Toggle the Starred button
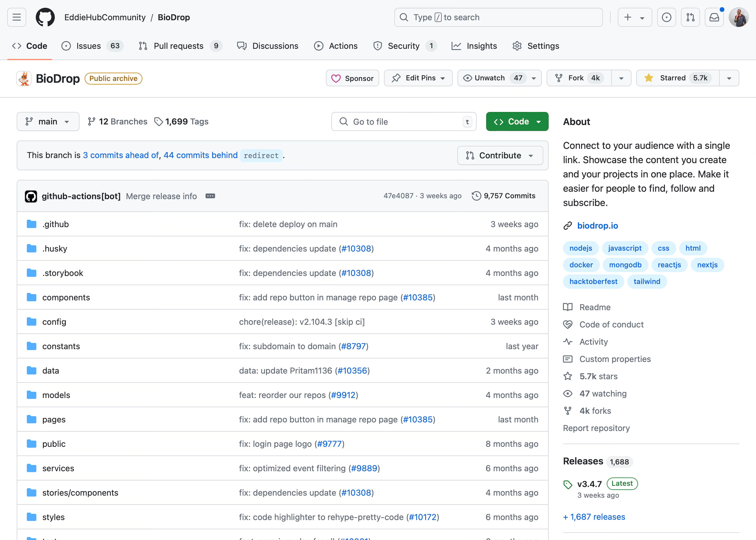Viewport: 756px width, 540px height. 678,78
